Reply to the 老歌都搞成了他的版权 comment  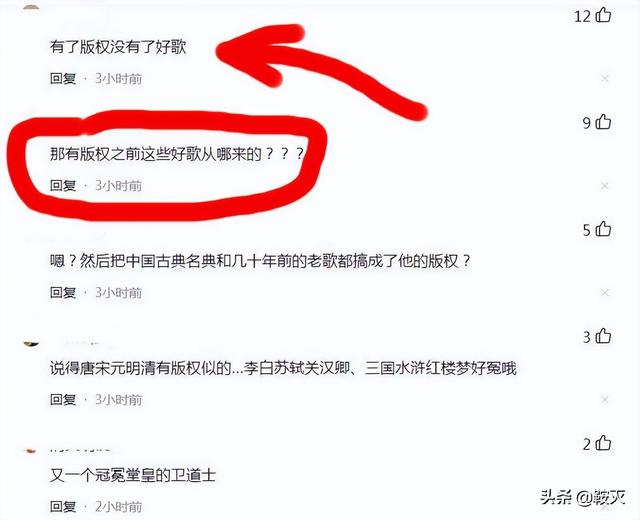click(63, 293)
